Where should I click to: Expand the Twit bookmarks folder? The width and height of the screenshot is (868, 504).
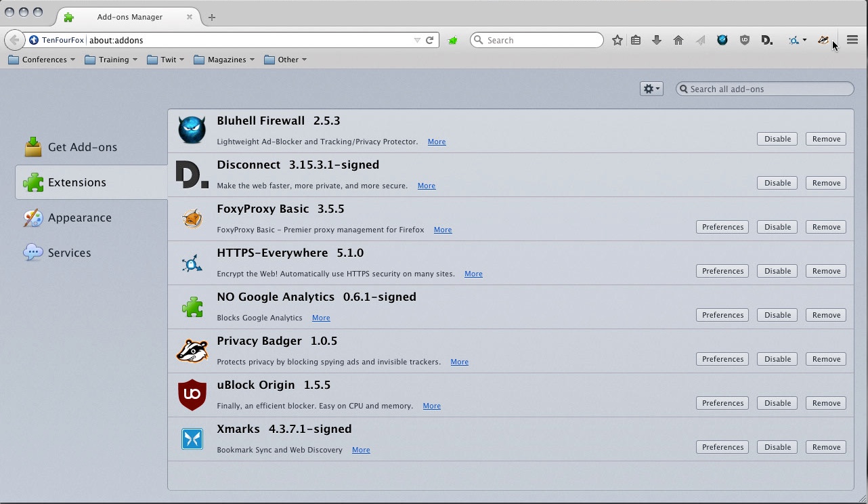pyautogui.click(x=165, y=60)
